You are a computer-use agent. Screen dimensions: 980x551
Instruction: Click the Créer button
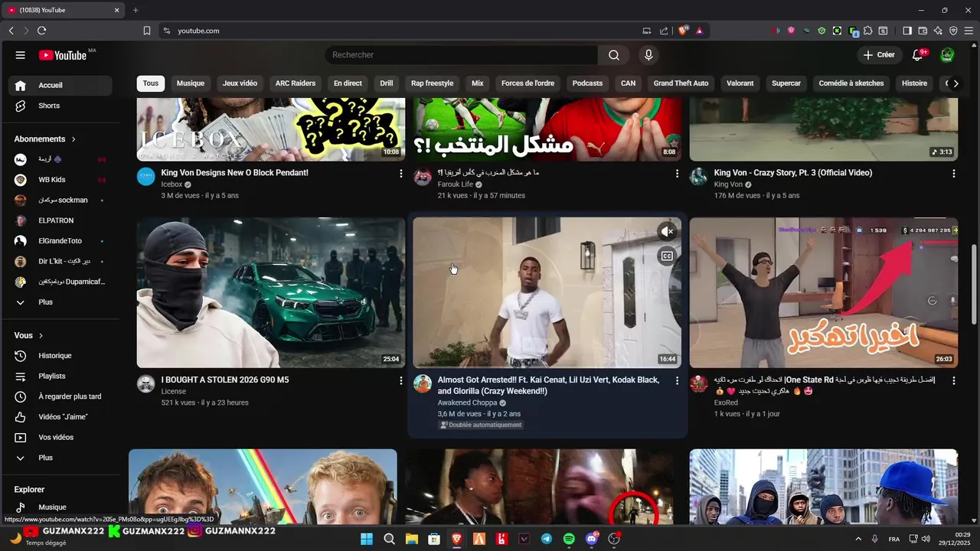click(879, 55)
